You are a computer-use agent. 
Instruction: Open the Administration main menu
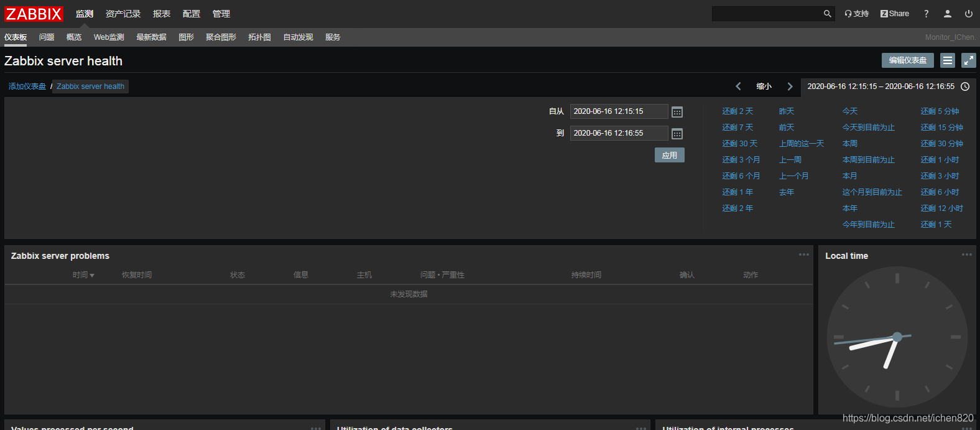(221, 14)
